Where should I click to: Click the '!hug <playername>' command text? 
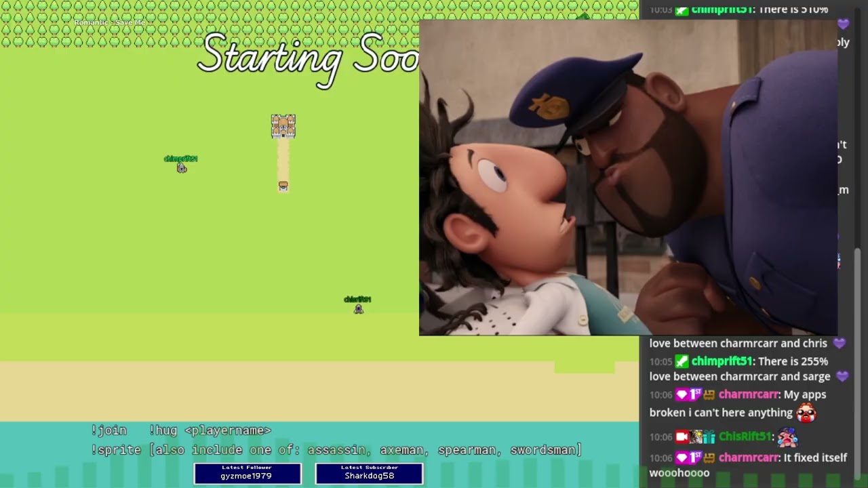pos(210,430)
